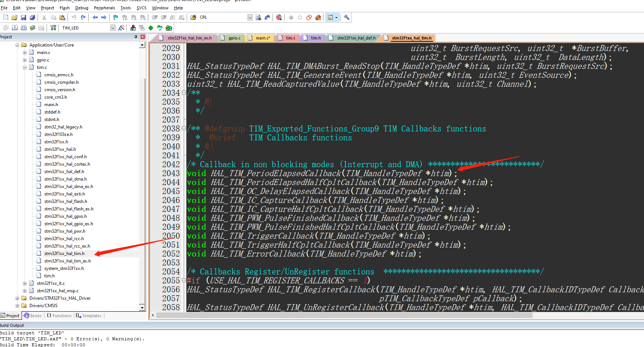Open Batch Build using the stacked layers icon
Screen dimensions: 644x347
click(x=32, y=28)
